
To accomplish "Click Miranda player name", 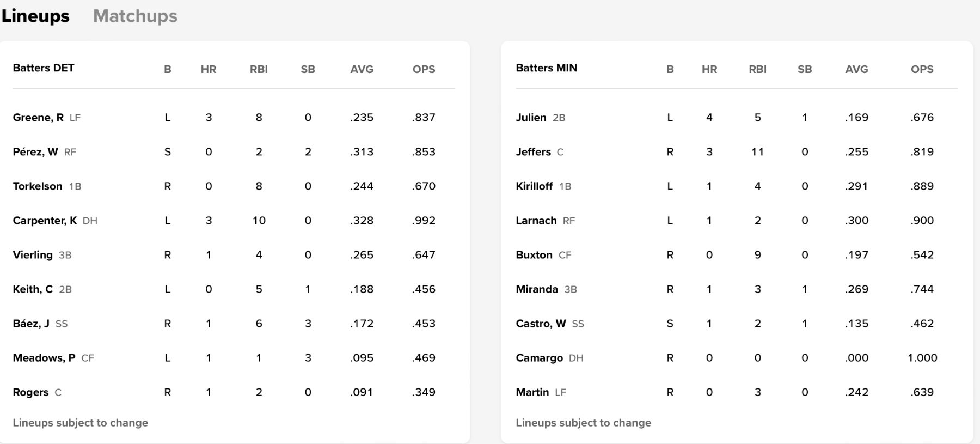I will pos(537,289).
